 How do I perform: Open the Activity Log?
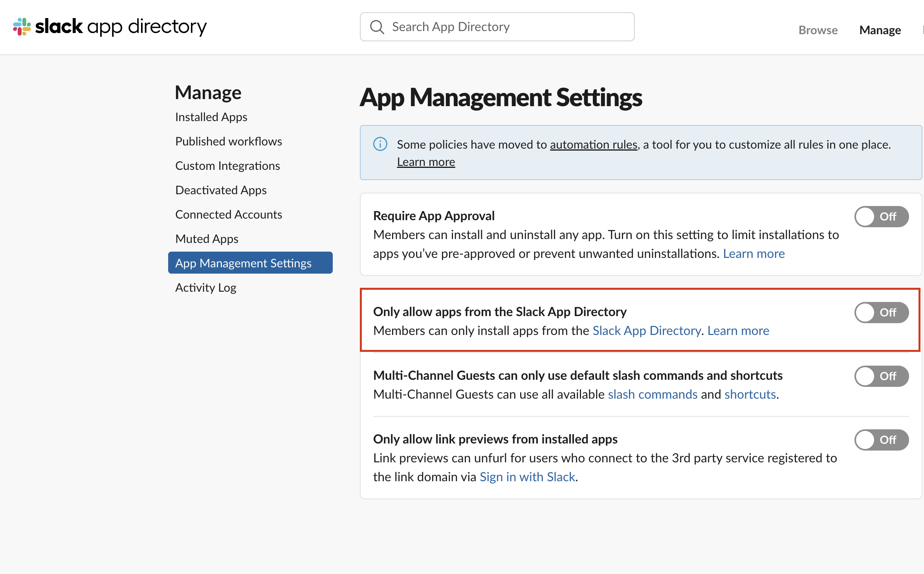(205, 288)
